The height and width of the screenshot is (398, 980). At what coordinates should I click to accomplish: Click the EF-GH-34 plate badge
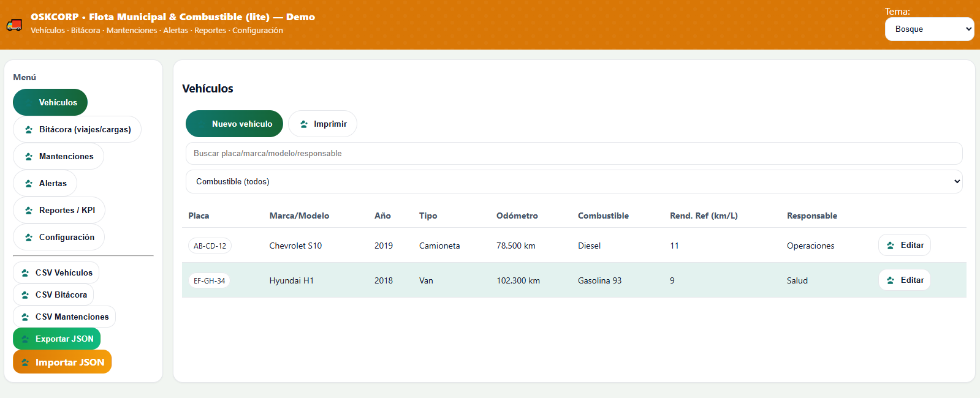tap(210, 281)
